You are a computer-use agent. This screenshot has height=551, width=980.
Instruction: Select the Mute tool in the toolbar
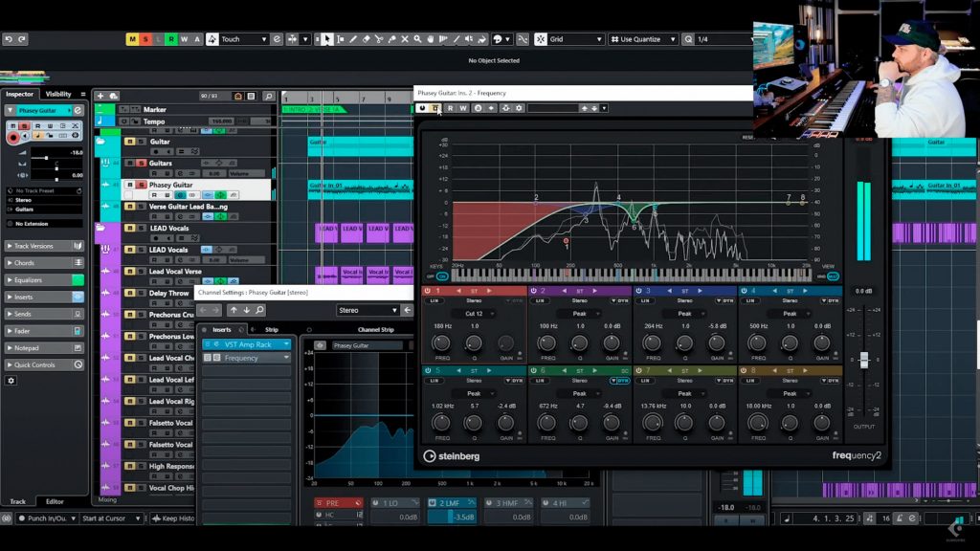[405, 39]
